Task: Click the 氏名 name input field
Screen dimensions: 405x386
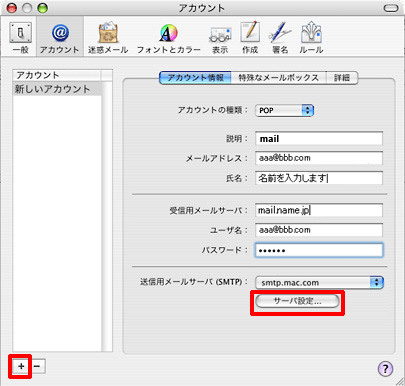Action: coord(319,178)
